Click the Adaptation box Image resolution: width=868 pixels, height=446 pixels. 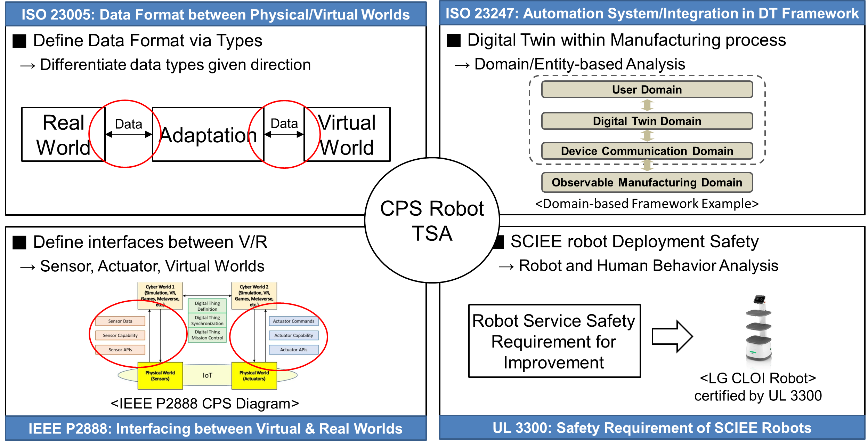click(x=208, y=135)
